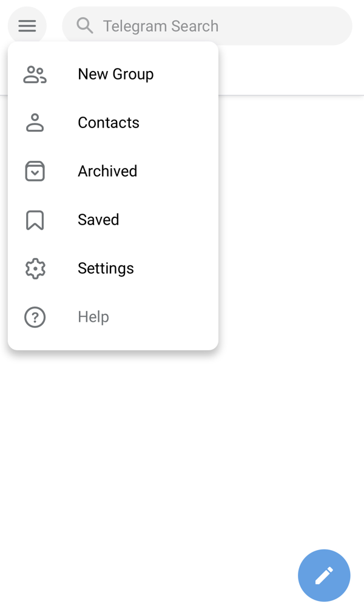This screenshot has width=364, height=615.
Task: Select the New Group menu entry
Action: pyautogui.click(x=115, y=74)
